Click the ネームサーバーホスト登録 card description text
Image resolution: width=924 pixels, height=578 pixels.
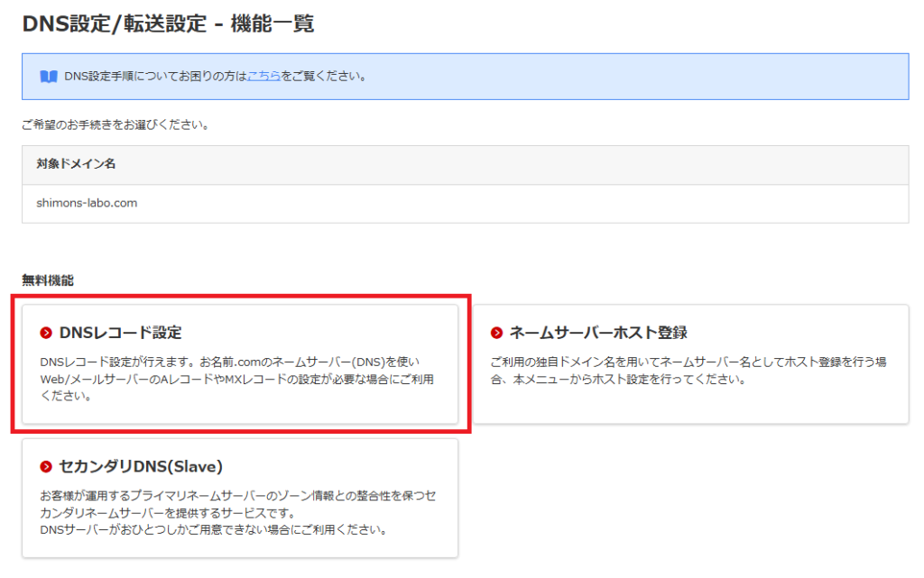pyautogui.click(x=688, y=371)
